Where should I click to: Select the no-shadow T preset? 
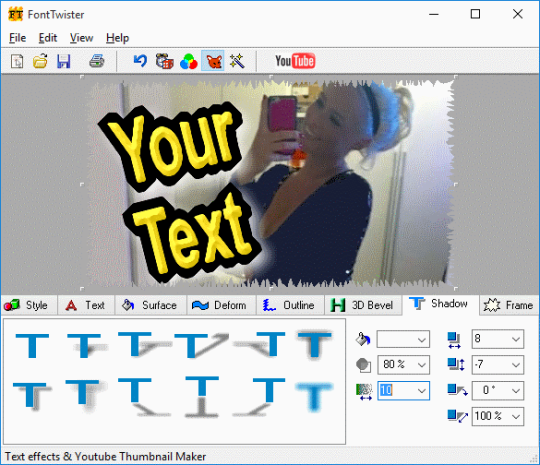32,345
